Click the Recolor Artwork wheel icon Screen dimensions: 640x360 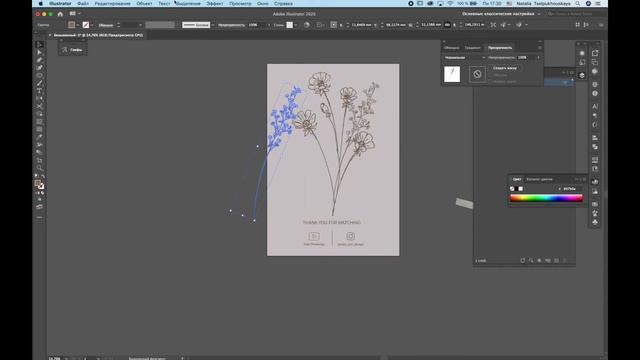click(307, 25)
